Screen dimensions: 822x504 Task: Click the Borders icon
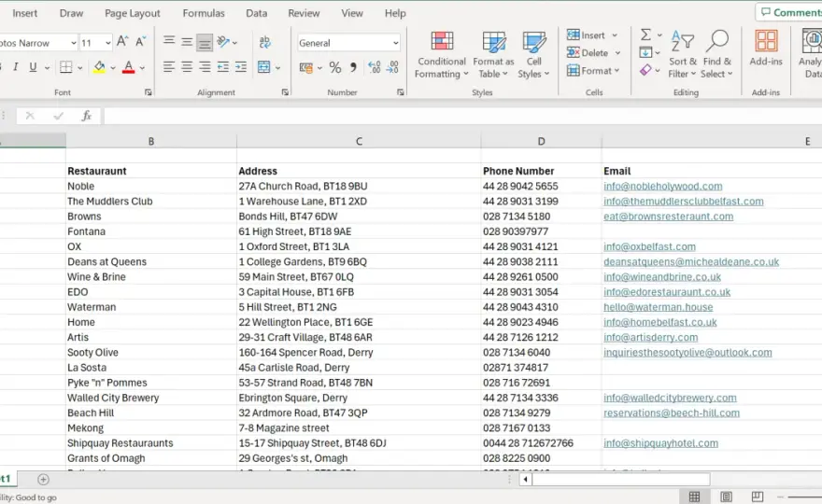coord(66,67)
